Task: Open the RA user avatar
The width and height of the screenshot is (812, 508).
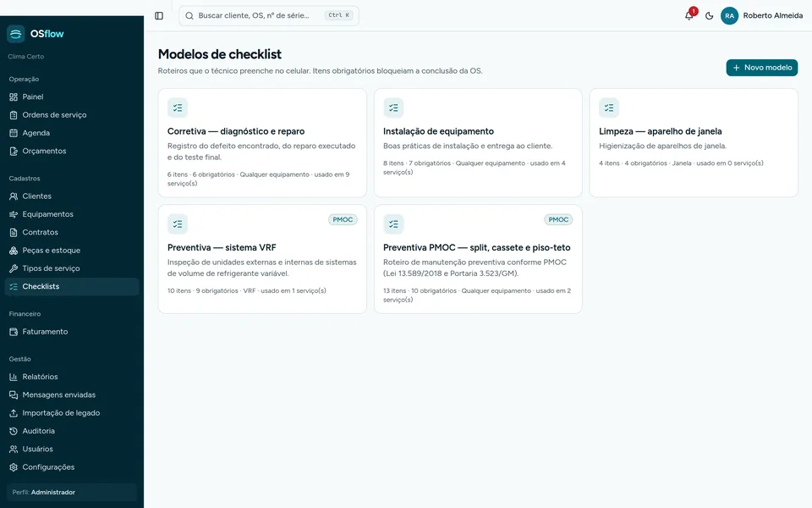Action: click(x=729, y=15)
